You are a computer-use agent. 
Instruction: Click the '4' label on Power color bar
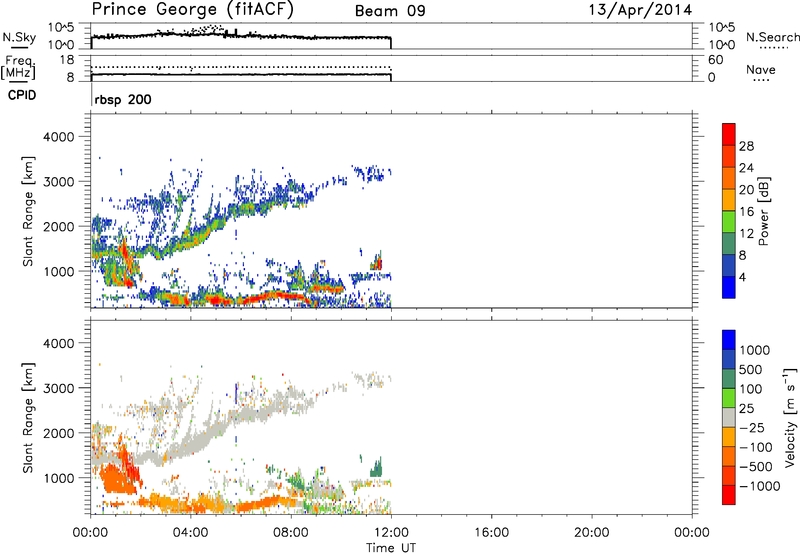742,277
